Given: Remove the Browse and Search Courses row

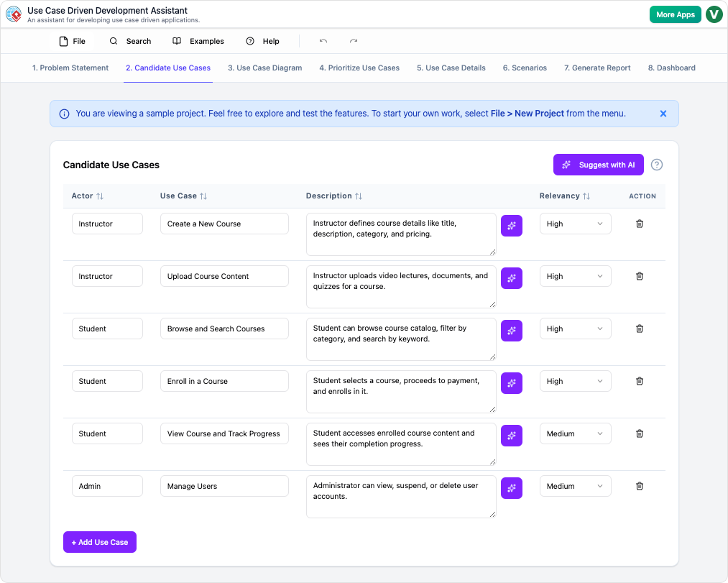Looking at the screenshot, I should click(x=640, y=329).
